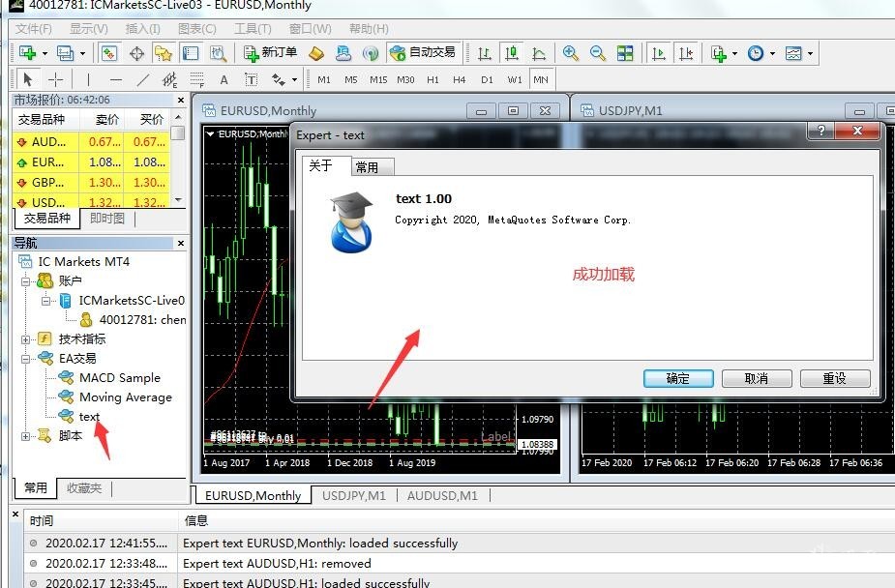Toggle the chart shift icon
The image size is (895, 588).
click(x=685, y=53)
